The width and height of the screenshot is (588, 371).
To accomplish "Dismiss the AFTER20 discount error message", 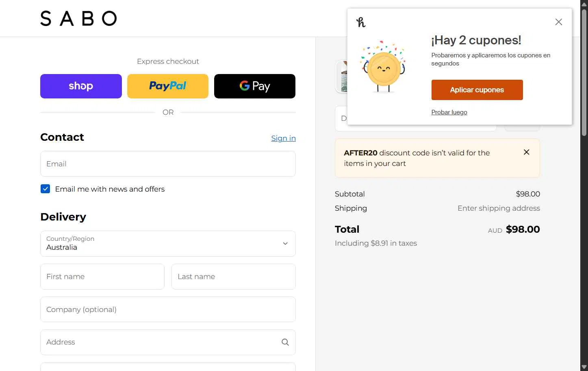I will click(x=526, y=152).
